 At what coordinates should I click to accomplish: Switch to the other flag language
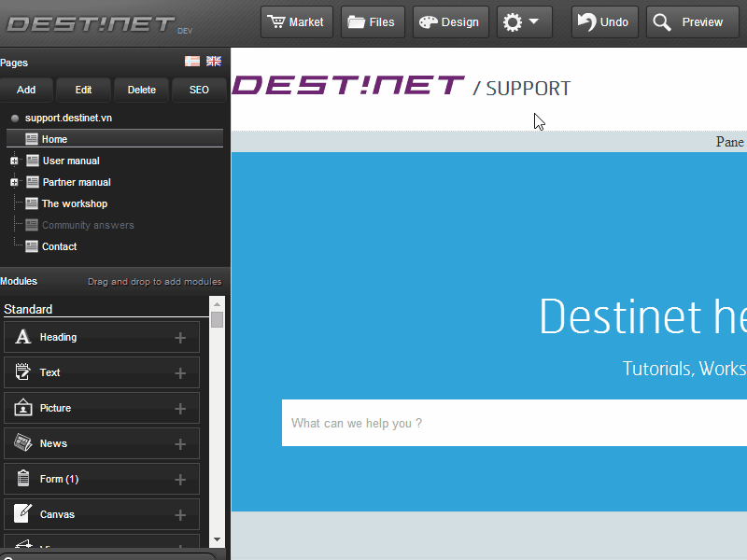click(192, 62)
